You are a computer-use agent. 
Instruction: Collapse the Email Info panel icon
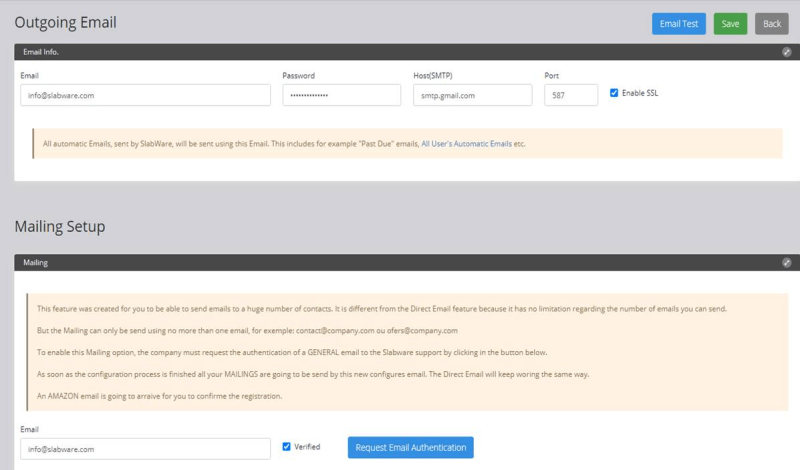tap(786, 52)
